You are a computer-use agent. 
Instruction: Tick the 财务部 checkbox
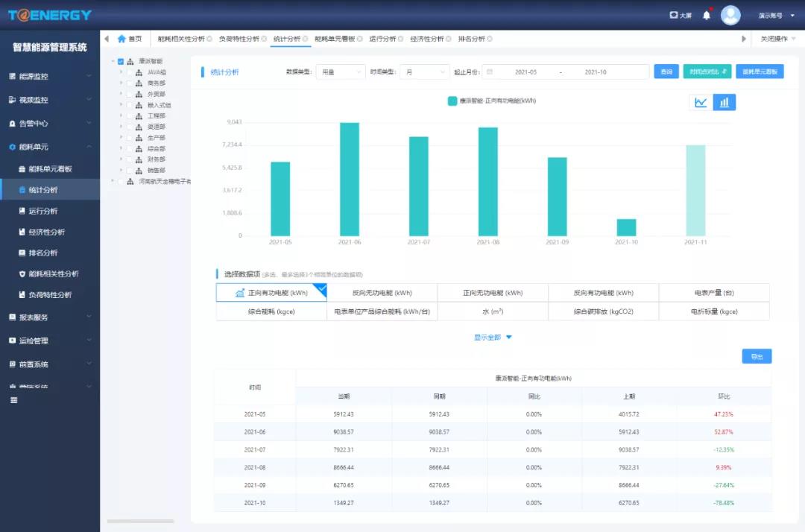pyautogui.click(x=130, y=159)
